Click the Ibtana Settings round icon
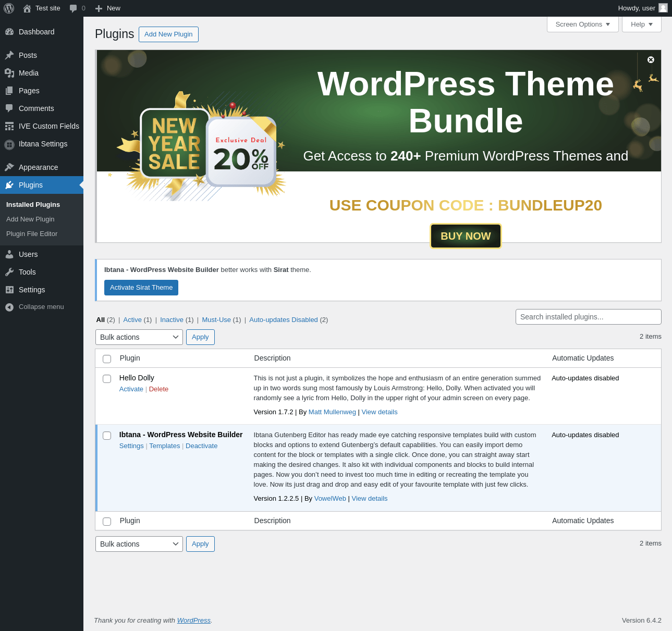 point(9,144)
